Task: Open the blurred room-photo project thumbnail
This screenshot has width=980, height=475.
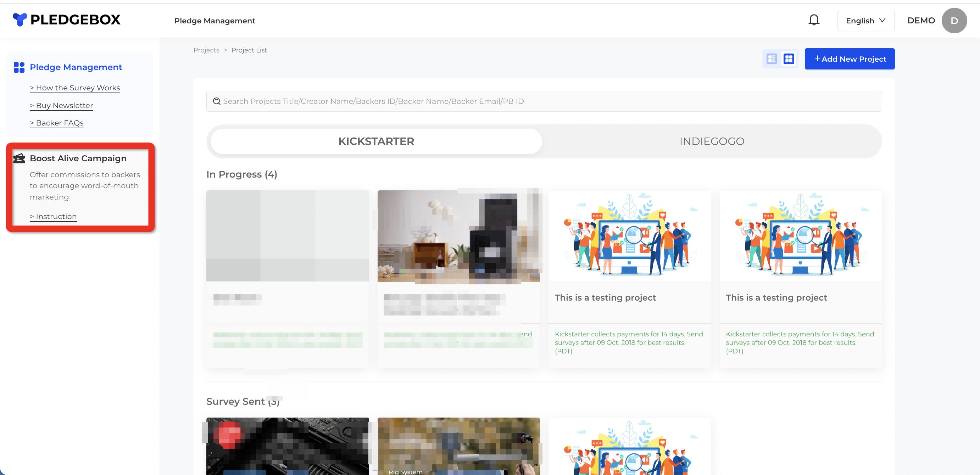Action: click(x=458, y=236)
